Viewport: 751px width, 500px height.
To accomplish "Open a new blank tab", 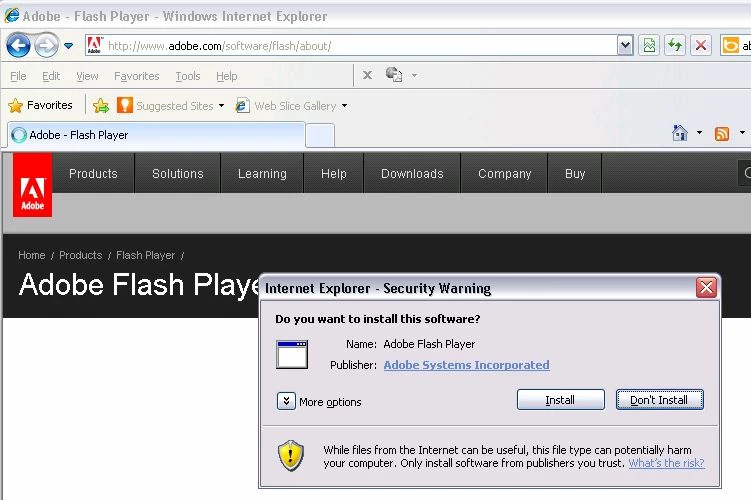I will 320,136.
